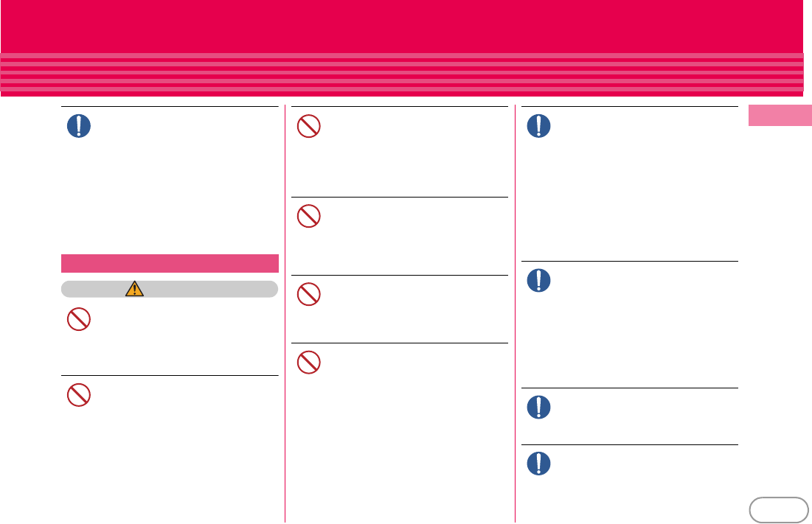
Task: Click the fourth prohibition icon in the middle column
Action: pyautogui.click(x=308, y=363)
